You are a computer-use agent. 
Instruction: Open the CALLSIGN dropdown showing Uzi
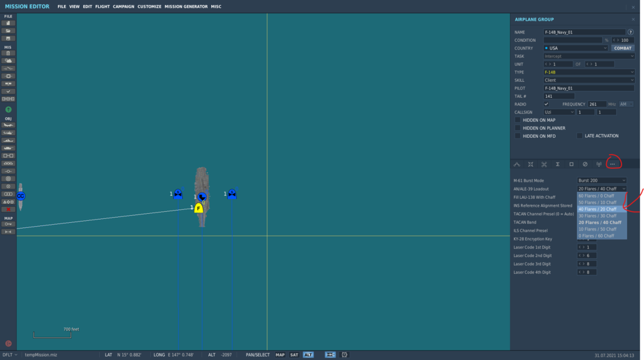point(559,112)
